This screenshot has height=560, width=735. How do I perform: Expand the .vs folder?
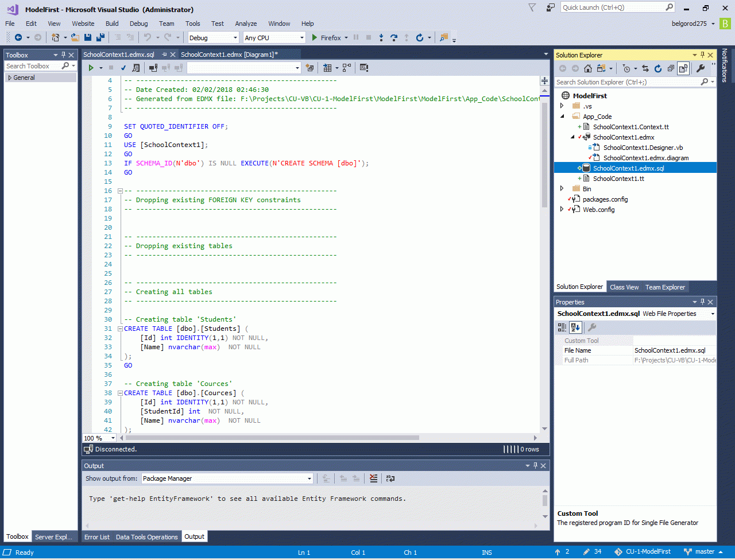(x=562, y=106)
